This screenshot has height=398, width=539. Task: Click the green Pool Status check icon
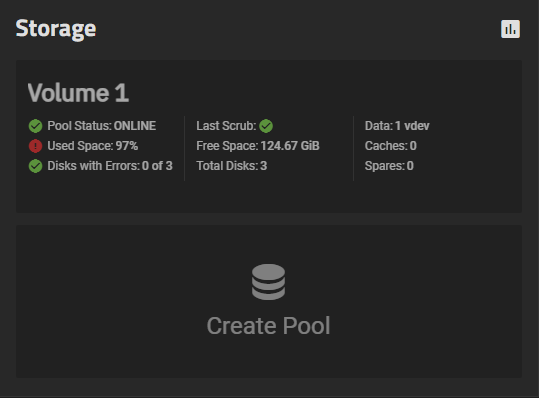(35, 126)
